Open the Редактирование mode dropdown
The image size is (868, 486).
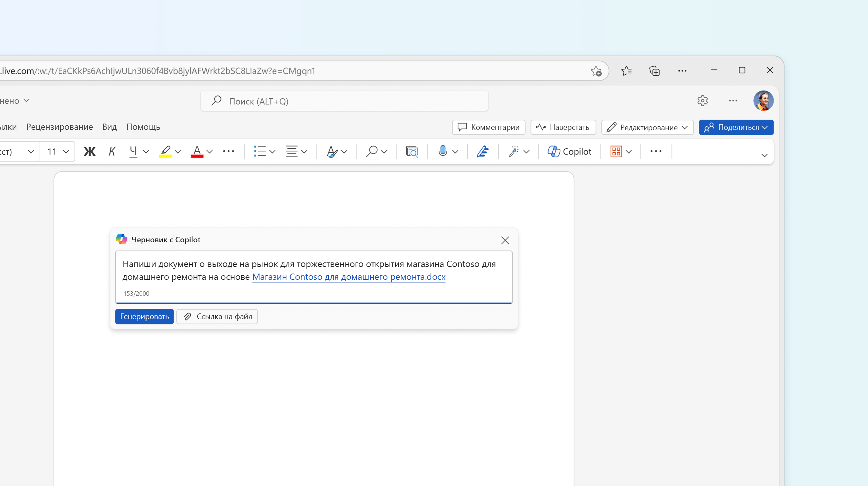coord(648,127)
